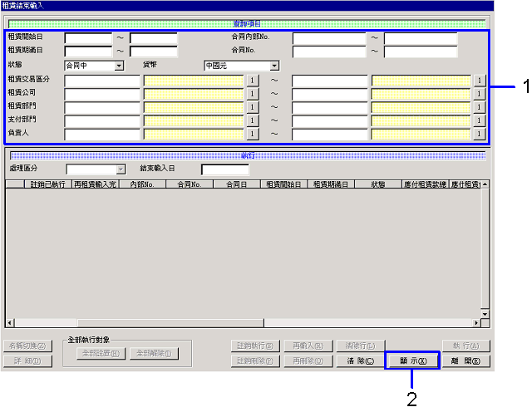Image resolution: width=532 pixels, height=412 pixels.
Task: Click the 再租賃輸入完 column header
Action: tap(95, 184)
